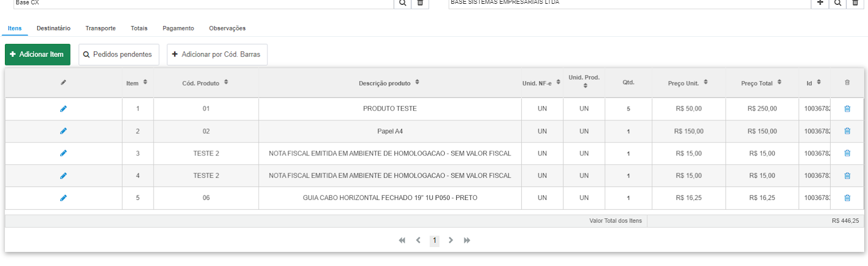Click Adicionar por Cód. Barras
The image size is (868, 266).
pyautogui.click(x=217, y=55)
